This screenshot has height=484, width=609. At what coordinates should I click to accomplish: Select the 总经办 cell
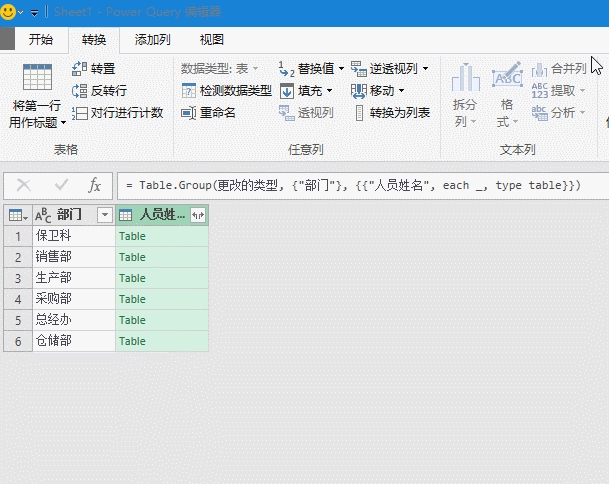click(x=74, y=320)
